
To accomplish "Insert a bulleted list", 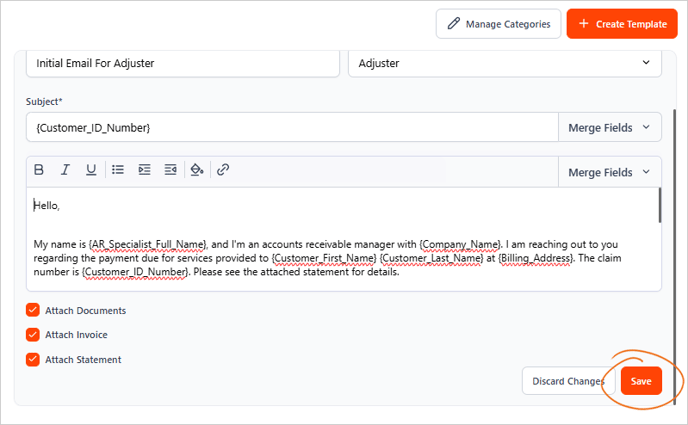I will [x=118, y=170].
